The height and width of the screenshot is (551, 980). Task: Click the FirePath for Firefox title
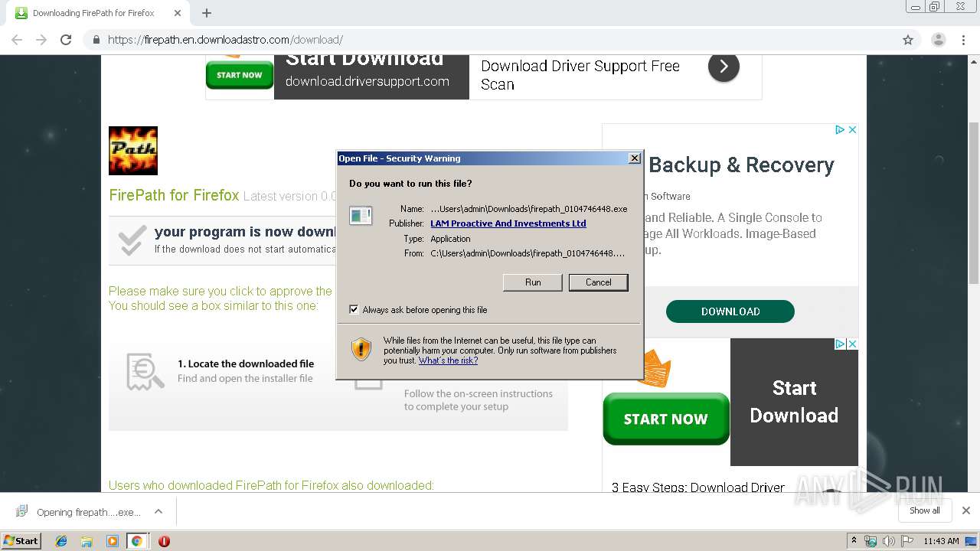pos(174,195)
